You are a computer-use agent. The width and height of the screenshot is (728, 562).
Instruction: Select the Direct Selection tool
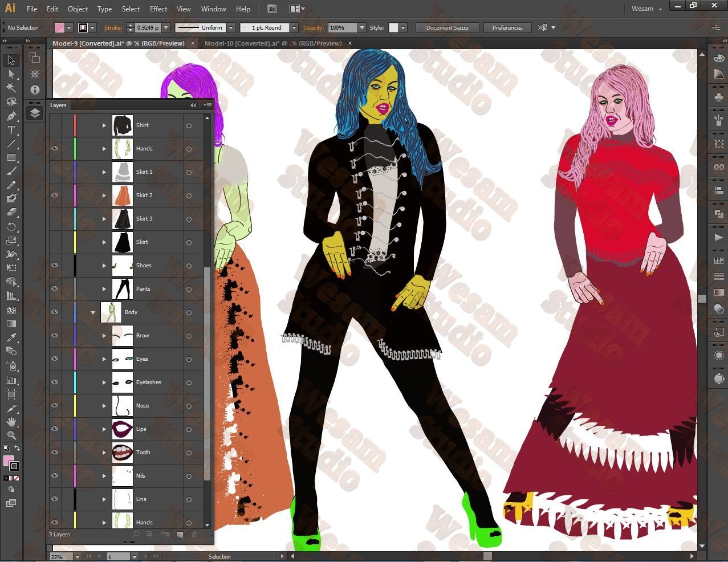click(x=11, y=74)
